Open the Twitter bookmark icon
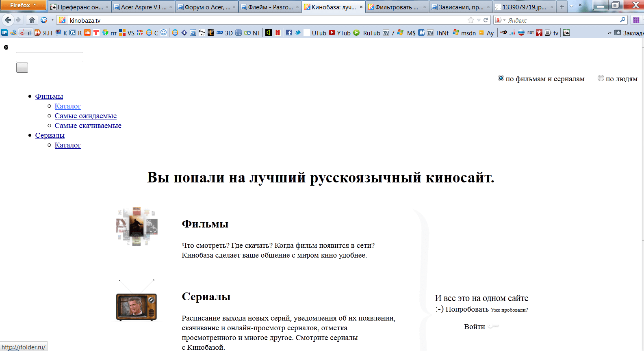Image resolution: width=644 pixels, height=351 pixels. click(x=298, y=33)
